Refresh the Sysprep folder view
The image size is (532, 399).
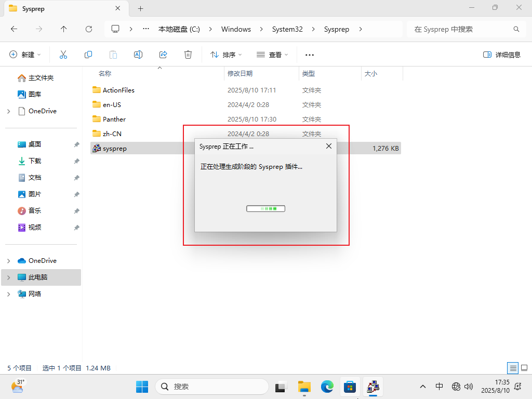click(89, 29)
